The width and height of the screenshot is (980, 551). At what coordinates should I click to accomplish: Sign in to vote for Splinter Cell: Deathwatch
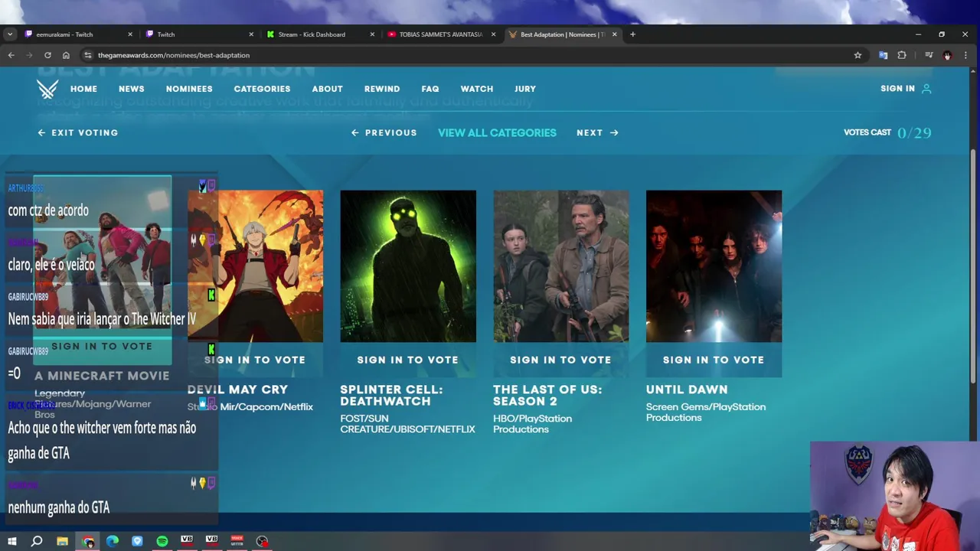pyautogui.click(x=408, y=360)
